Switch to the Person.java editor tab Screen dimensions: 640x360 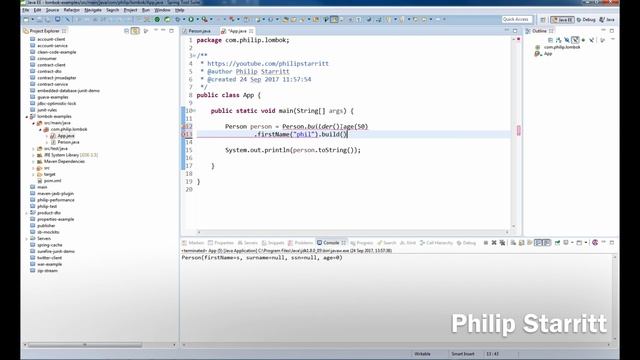pos(197,31)
